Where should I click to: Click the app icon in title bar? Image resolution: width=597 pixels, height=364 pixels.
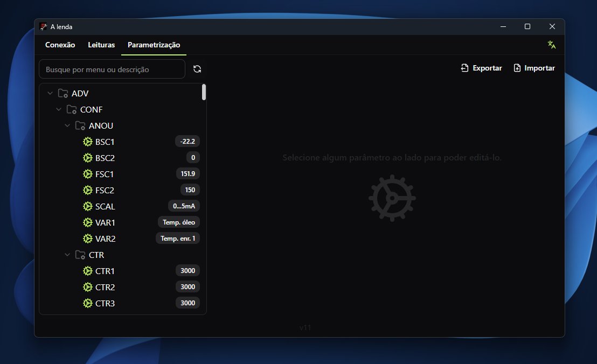[44, 26]
